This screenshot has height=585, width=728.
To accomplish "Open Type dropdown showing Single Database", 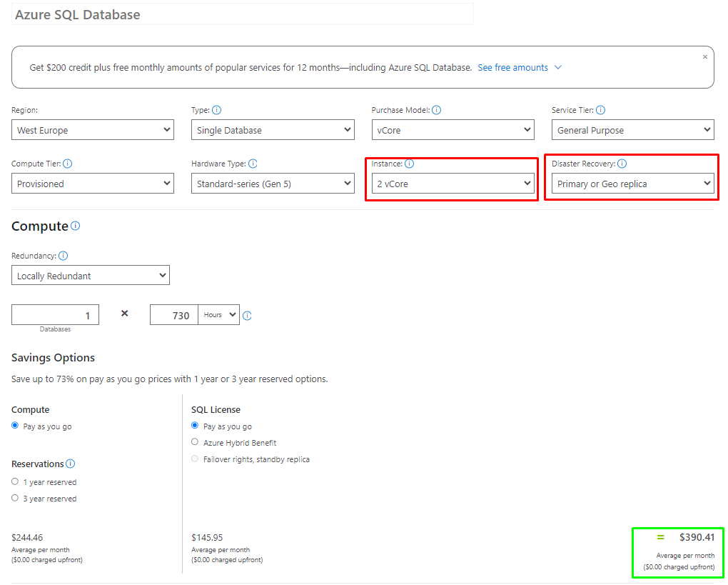I will tap(273, 130).
